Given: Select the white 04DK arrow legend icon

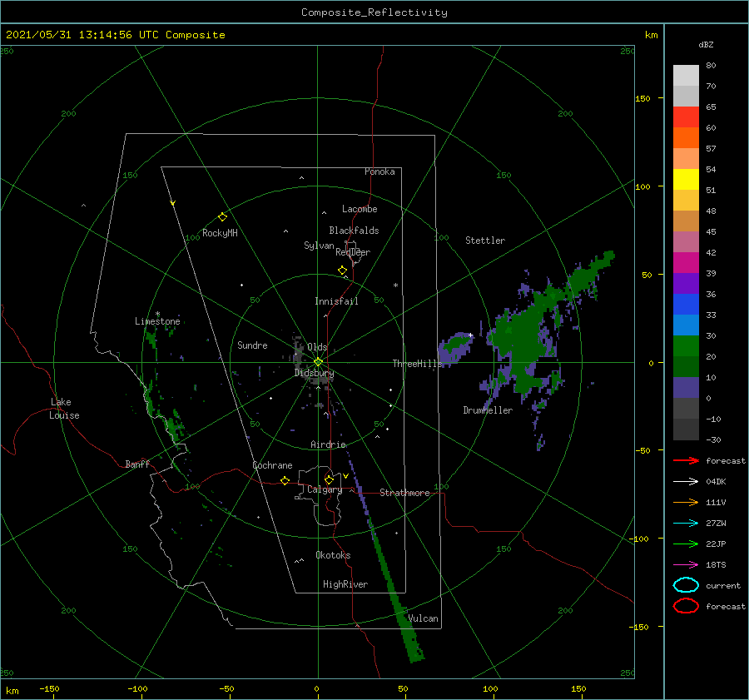Looking at the screenshot, I should pos(686,482).
